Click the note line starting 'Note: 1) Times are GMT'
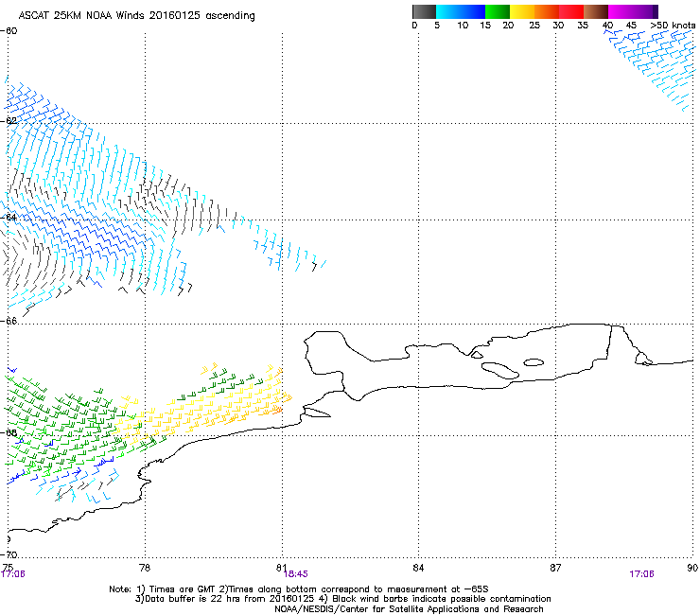Image resolution: width=700 pixels, height=615 pixels. pos(299,589)
